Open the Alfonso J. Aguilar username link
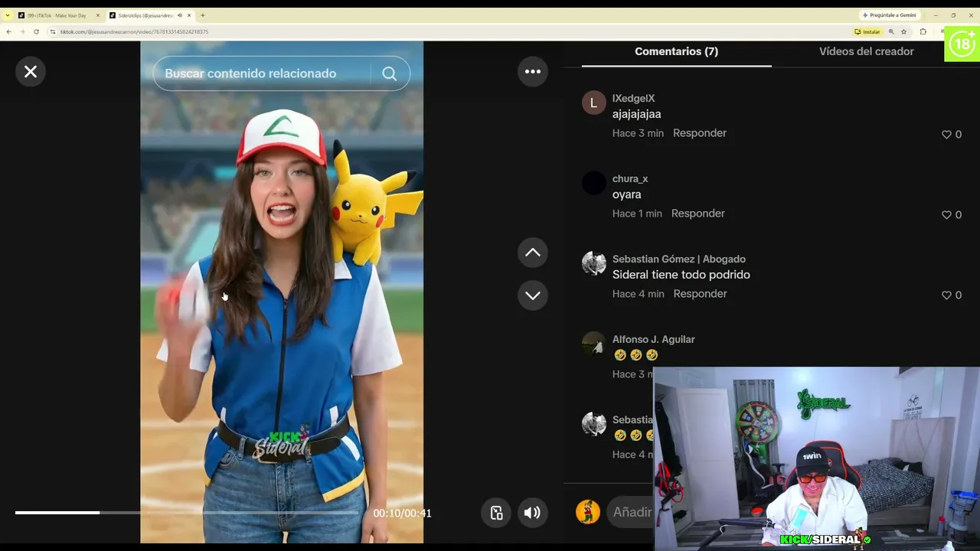The width and height of the screenshot is (980, 551). coord(653,339)
